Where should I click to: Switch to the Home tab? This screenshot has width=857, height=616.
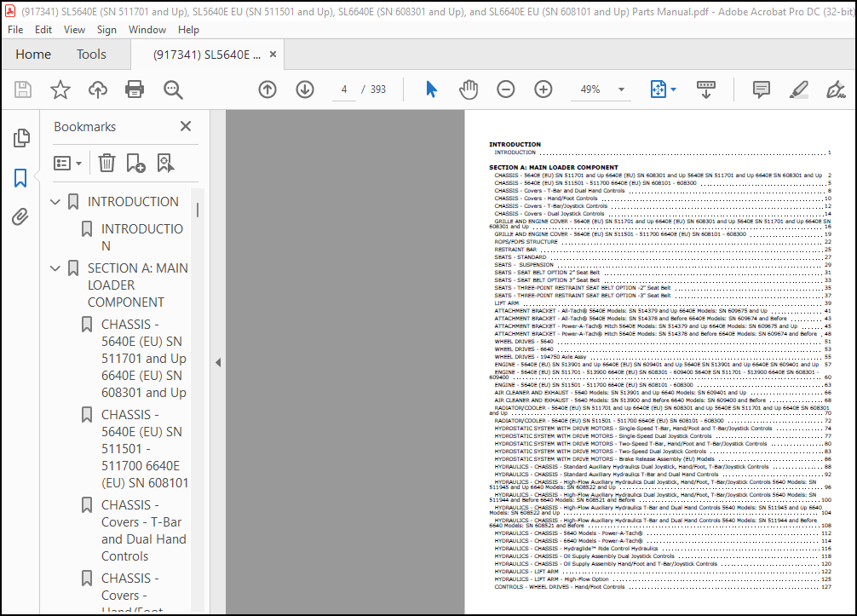click(x=33, y=55)
